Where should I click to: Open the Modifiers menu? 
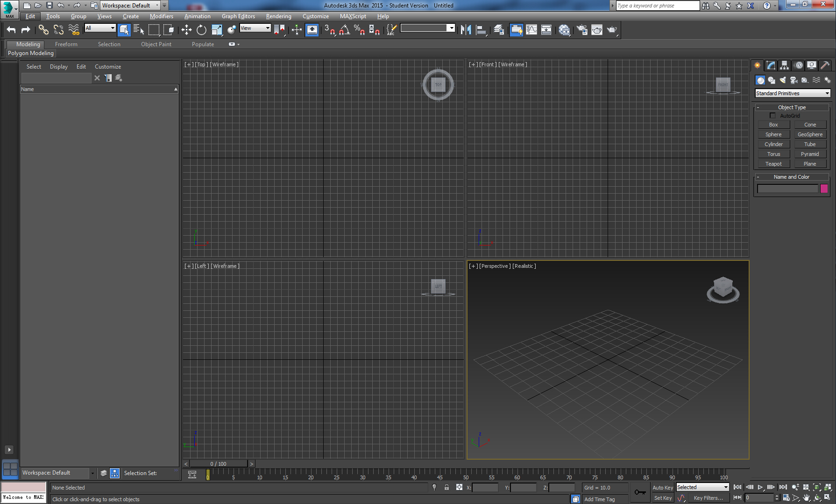click(161, 16)
